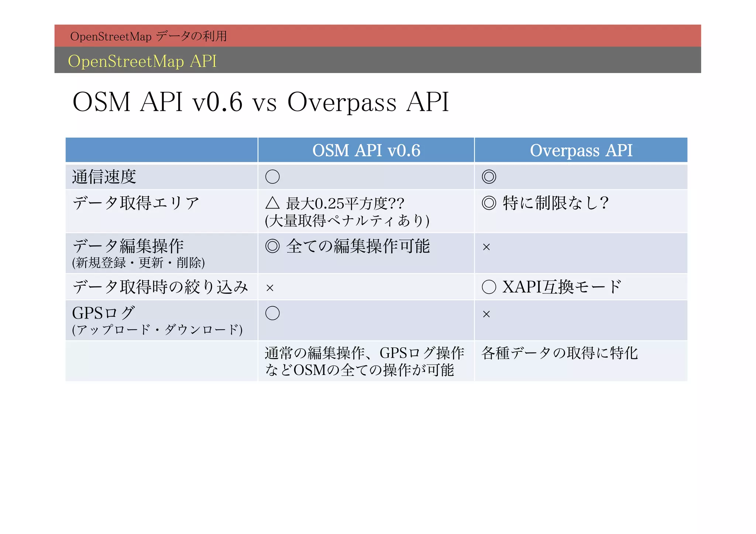Click the yellow 'OpenStreetMap API' subtitle

142,61
